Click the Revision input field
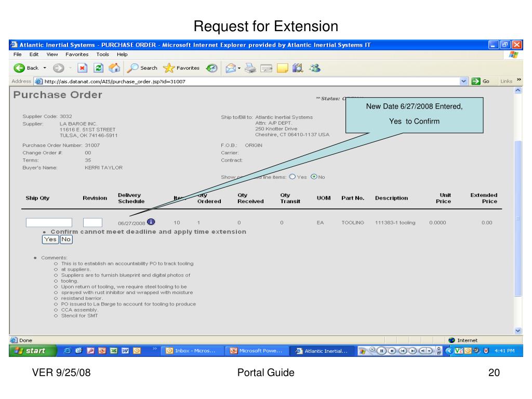 [x=92, y=222]
